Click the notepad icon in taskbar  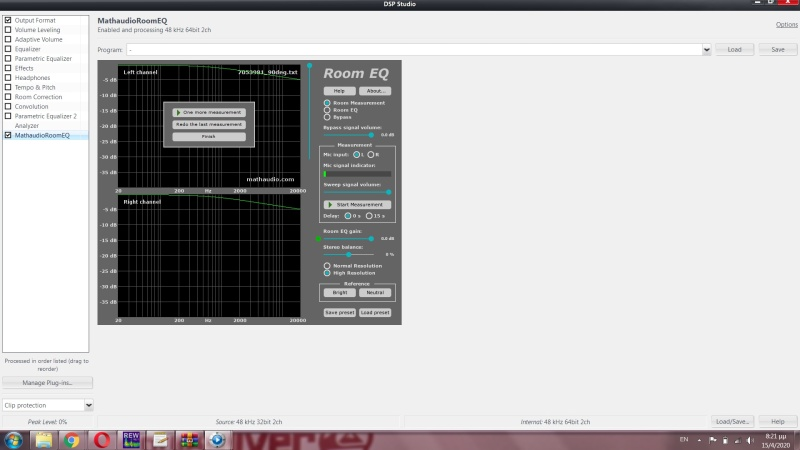point(159,439)
